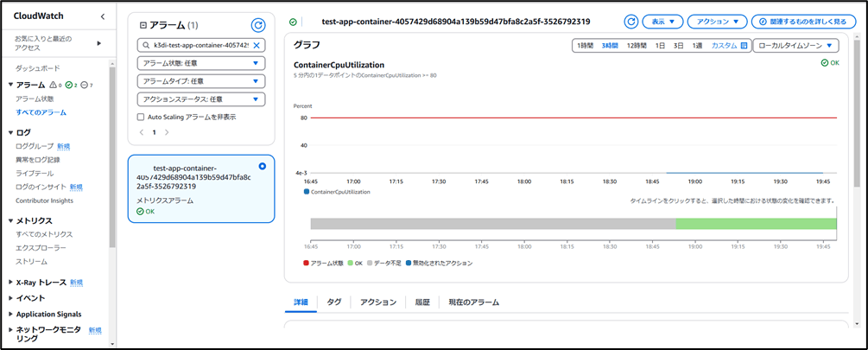Expand ネットワークモニタリング section

point(11,329)
